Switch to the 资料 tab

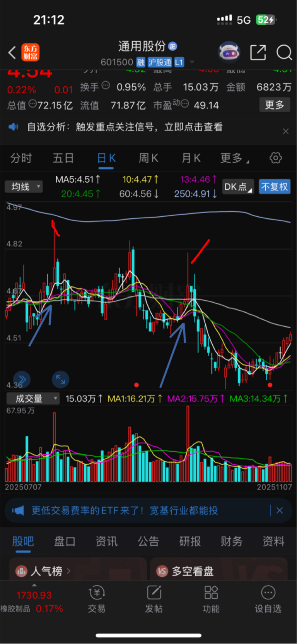tap(273, 541)
